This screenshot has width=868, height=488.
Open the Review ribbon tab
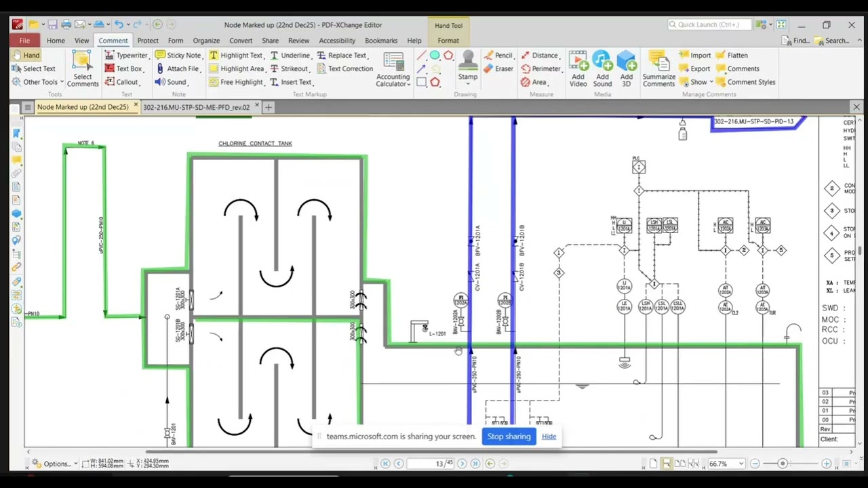point(298,41)
